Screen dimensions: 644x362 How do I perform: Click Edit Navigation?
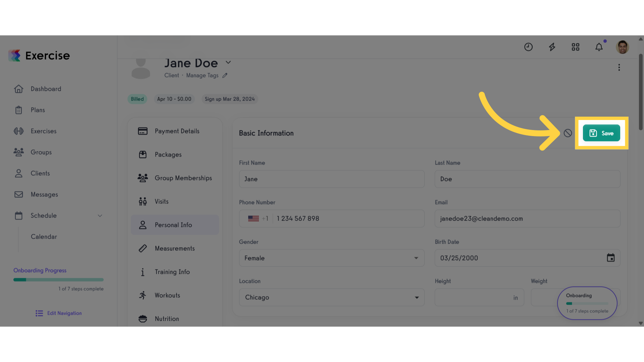tap(59, 313)
